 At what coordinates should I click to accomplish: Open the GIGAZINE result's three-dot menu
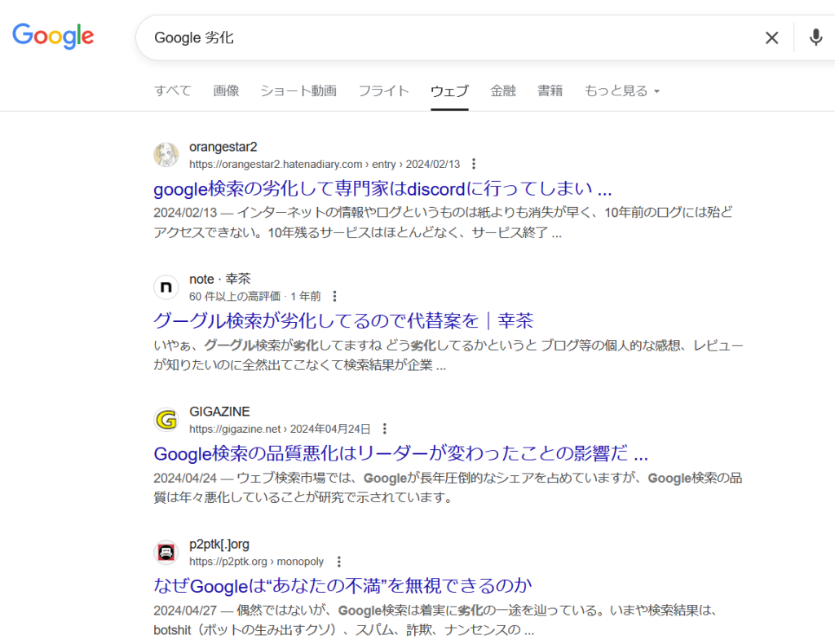(385, 429)
